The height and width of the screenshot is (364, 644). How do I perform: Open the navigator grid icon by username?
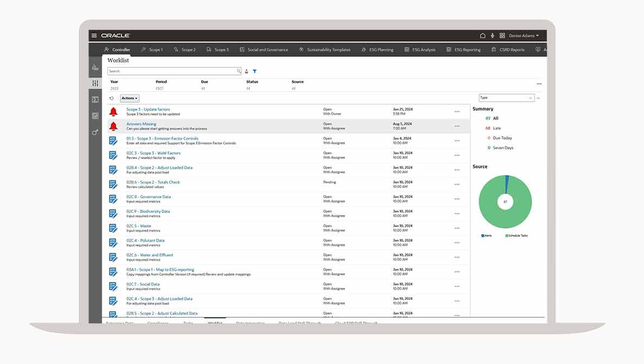[x=502, y=35]
